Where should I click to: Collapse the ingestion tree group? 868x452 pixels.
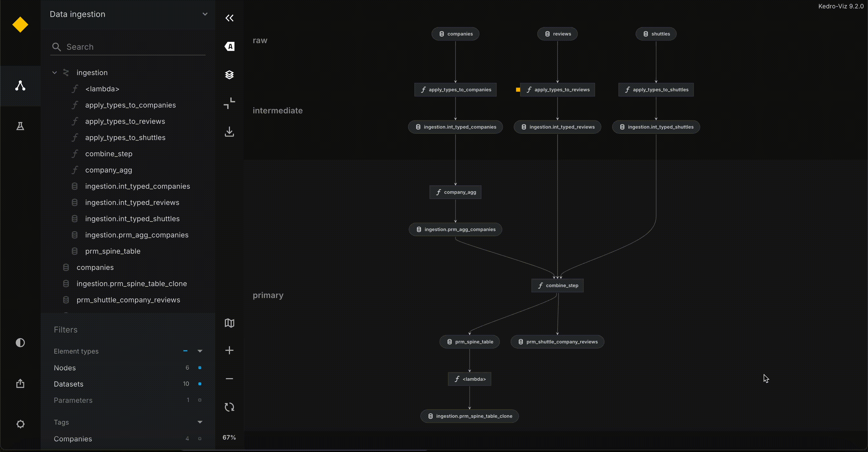(x=55, y=73)
